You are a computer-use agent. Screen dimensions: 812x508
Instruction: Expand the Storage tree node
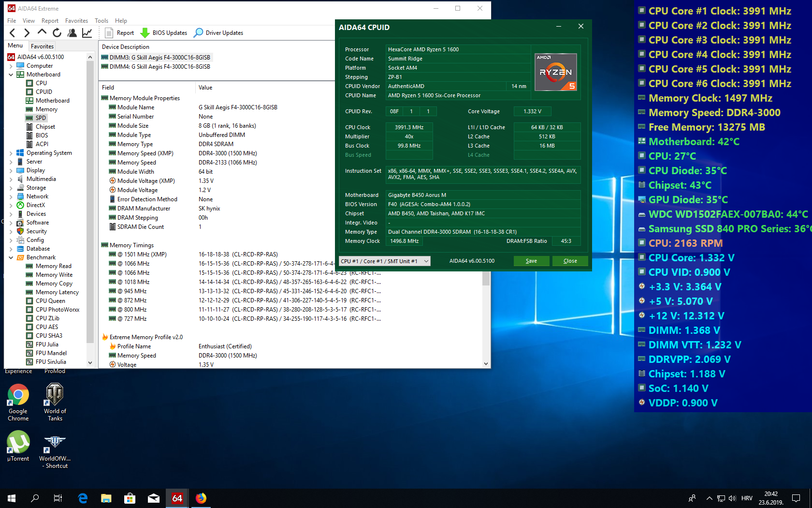click(11, 188)
